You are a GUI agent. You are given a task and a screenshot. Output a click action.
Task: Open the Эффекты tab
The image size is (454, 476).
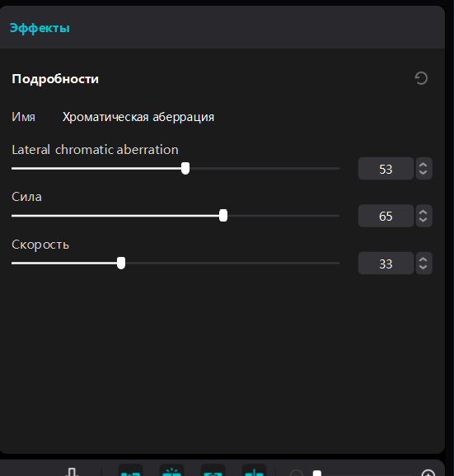click(x=40, y=28)
